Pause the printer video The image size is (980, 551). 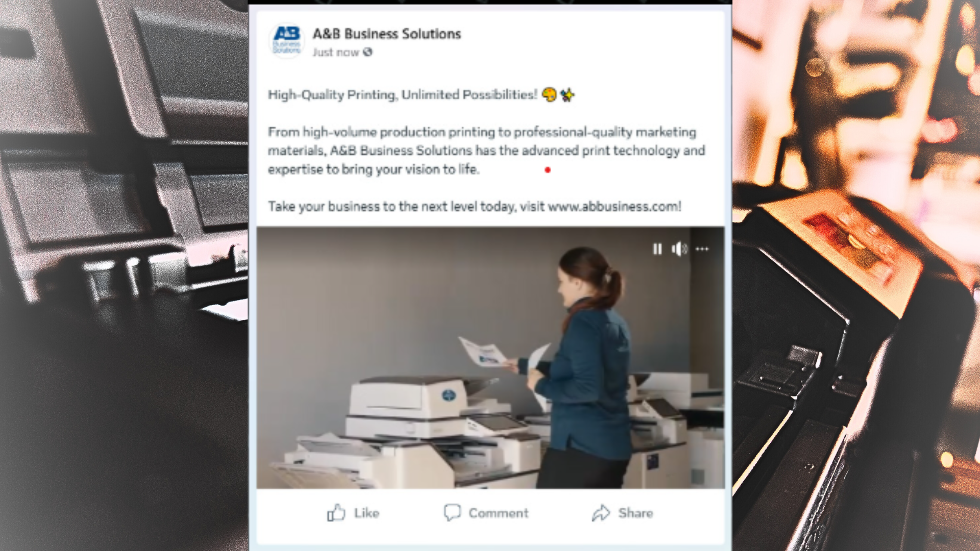tap(657, 249)
